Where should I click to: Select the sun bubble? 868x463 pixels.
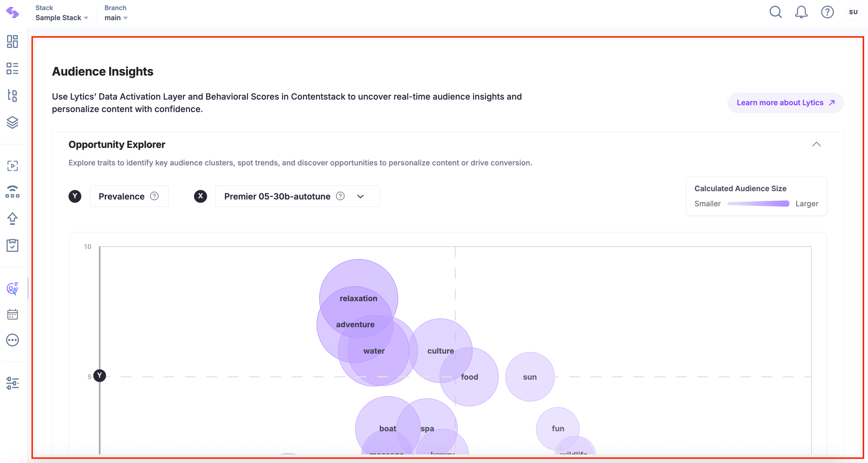(x=530, y=377)
